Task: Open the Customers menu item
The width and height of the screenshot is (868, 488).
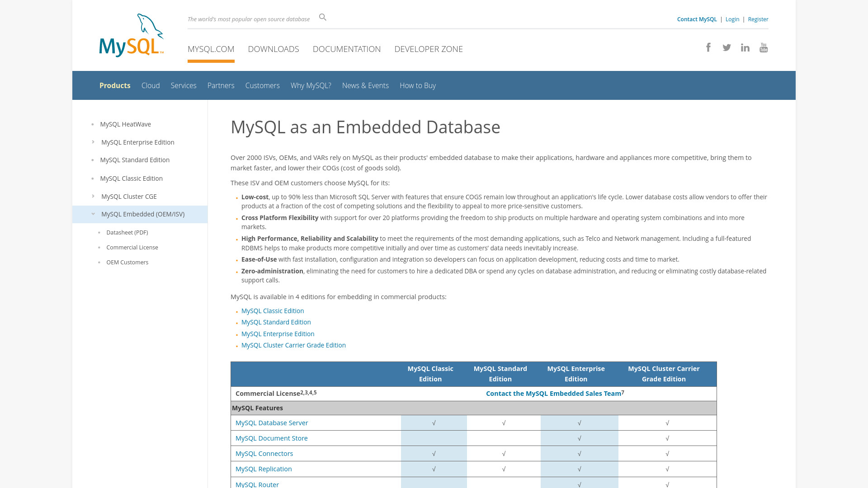Action: point(263,85)
